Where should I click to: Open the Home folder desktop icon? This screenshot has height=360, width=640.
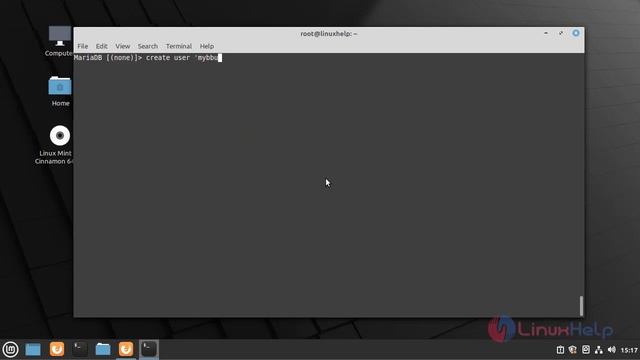(60, 91)
